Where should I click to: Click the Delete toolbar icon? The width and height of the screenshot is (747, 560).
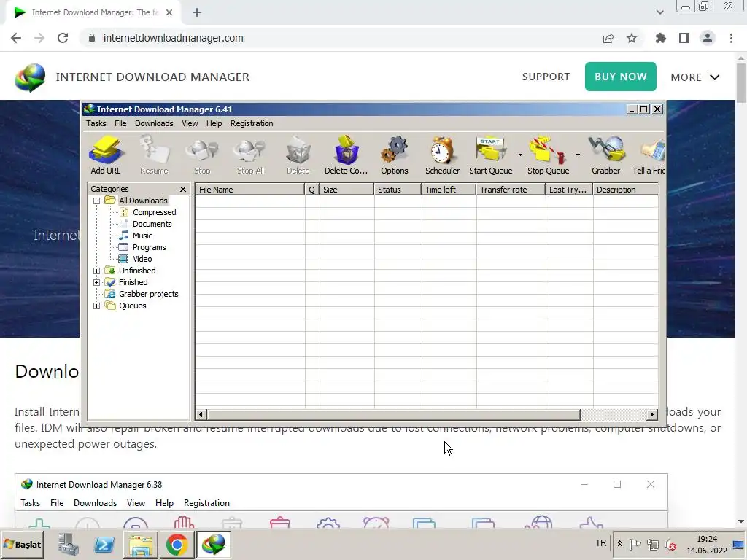pos(298,155)
